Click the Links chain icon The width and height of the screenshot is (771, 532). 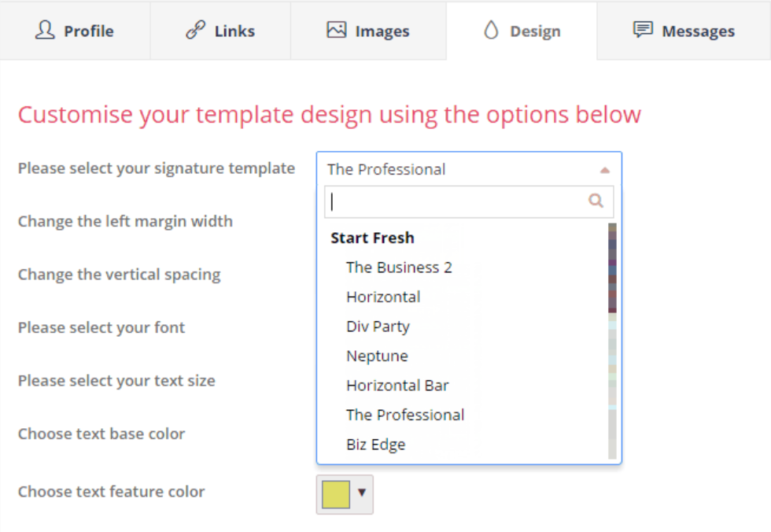pos(194,31)
